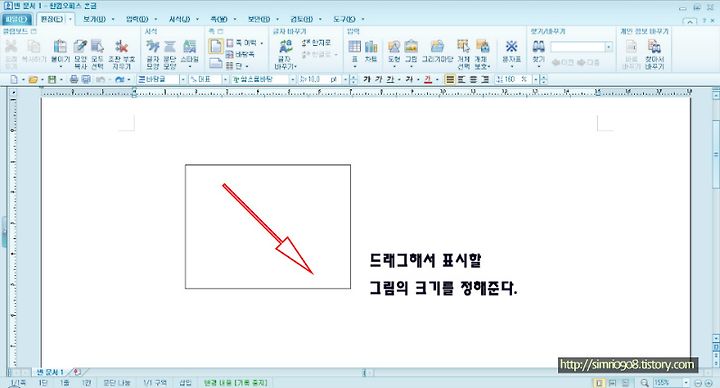Click the Object Select (개체 선택) icon

pyautogui.click(x=463, y=47)
